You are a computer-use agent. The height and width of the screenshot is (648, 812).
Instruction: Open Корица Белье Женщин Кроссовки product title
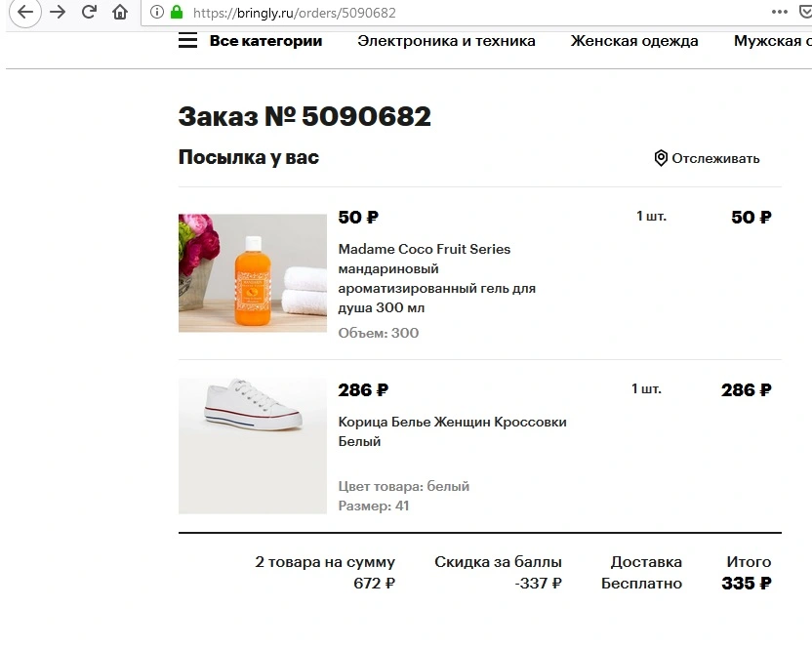coord(452,431)
